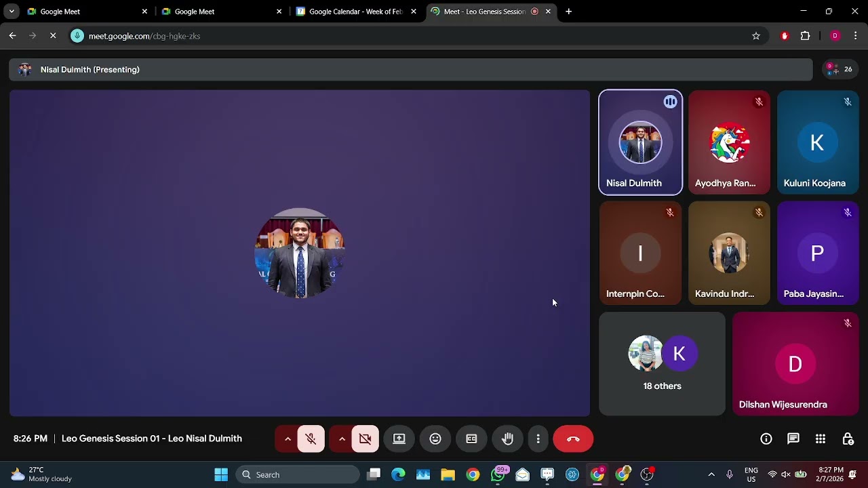Leave the call with red hang-up button
Image resolution: width=868 pixels, height=488 pixels.
573,439
